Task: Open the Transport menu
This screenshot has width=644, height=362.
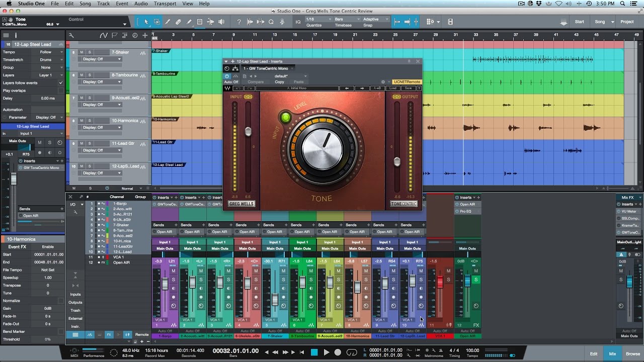Action: (165, 4)
